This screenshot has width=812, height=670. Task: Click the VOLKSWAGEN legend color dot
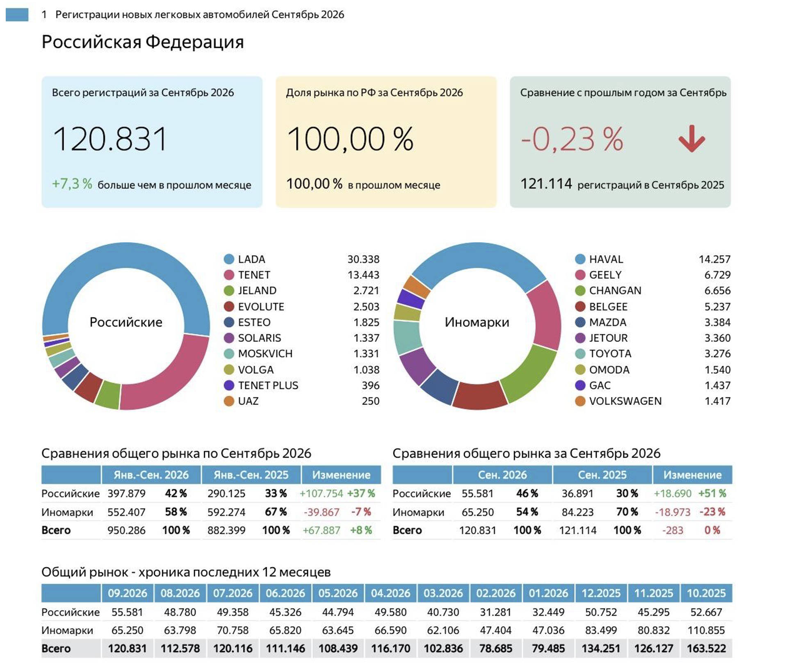click(x=580, y=401)
